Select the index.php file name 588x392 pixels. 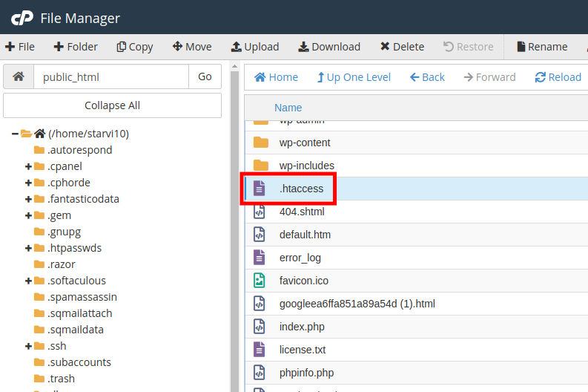(x=302, y=327)
